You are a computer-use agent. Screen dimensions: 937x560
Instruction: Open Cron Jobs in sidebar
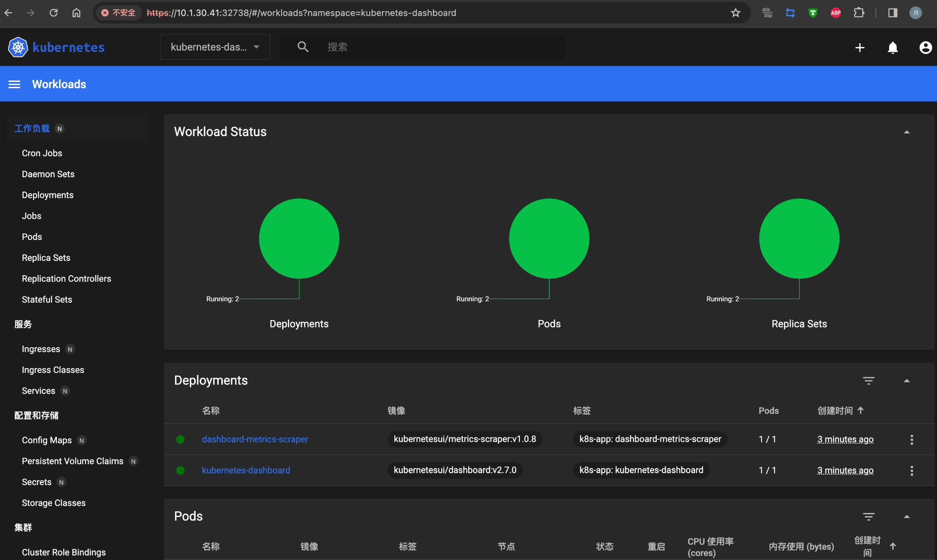[x=42, y=153]
